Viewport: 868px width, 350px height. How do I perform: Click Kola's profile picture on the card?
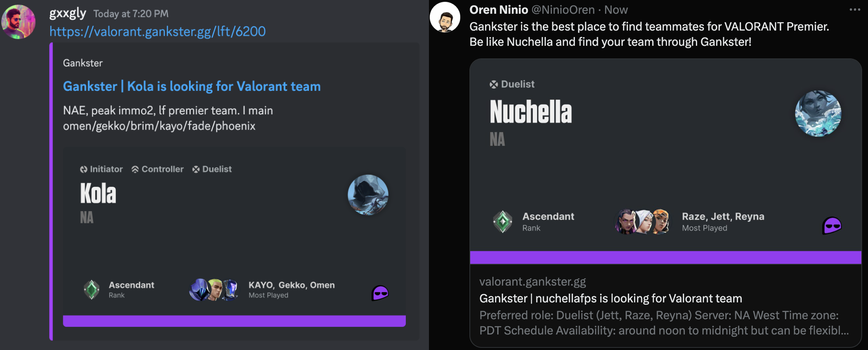click(367, 195)
